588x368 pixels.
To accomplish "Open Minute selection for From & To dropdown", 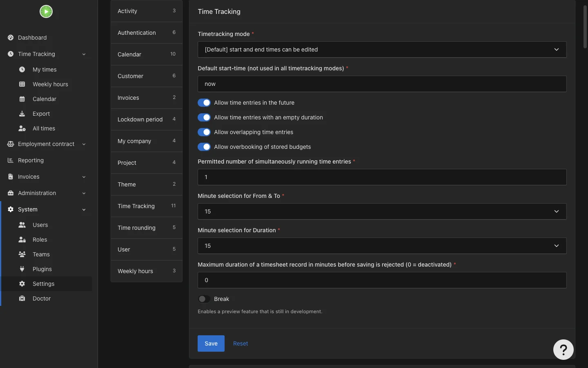I will pos(382,211).
